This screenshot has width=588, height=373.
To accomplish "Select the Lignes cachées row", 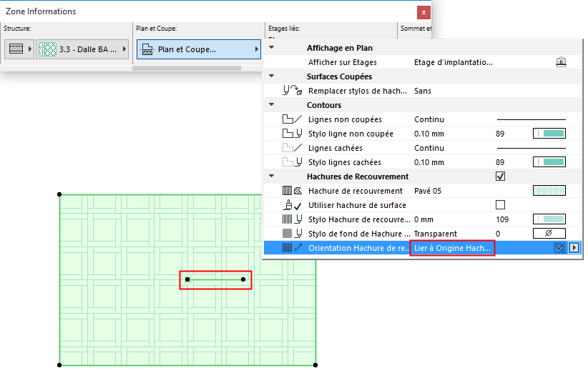I will pos(423,148).
